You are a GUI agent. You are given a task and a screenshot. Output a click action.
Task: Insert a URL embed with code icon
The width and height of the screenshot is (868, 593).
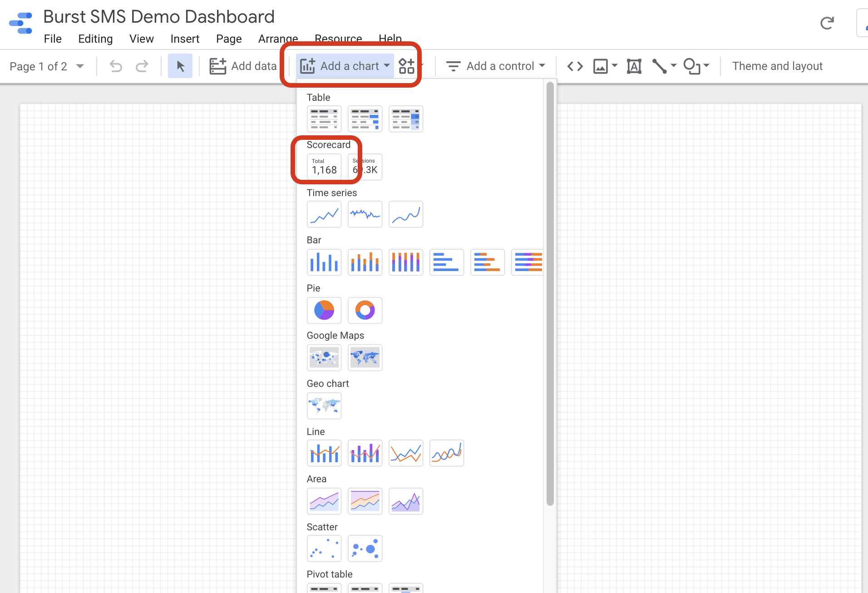[575, 66]
